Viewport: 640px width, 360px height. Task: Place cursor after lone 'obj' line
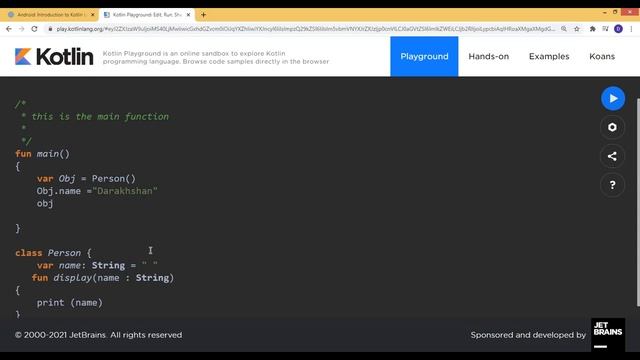pos(53,203)
